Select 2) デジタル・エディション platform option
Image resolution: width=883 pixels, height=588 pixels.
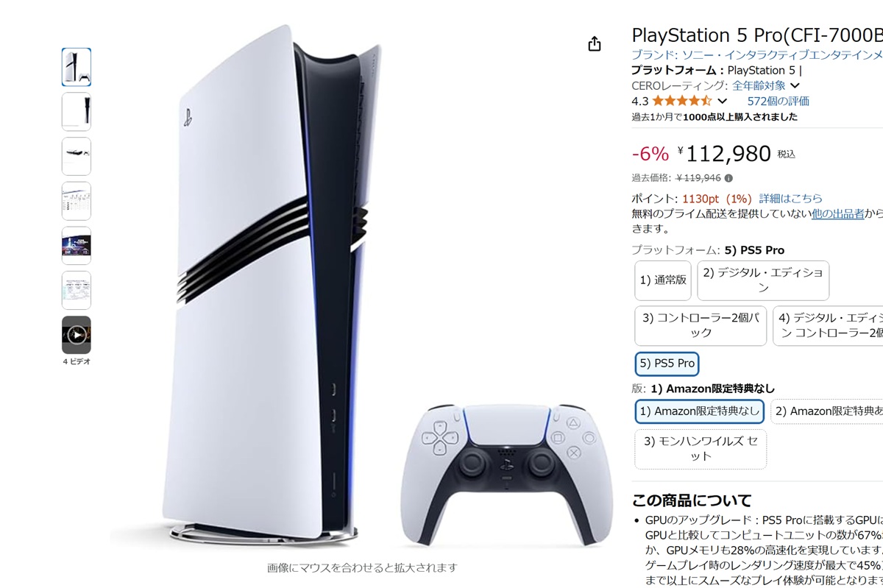point(763,280)
